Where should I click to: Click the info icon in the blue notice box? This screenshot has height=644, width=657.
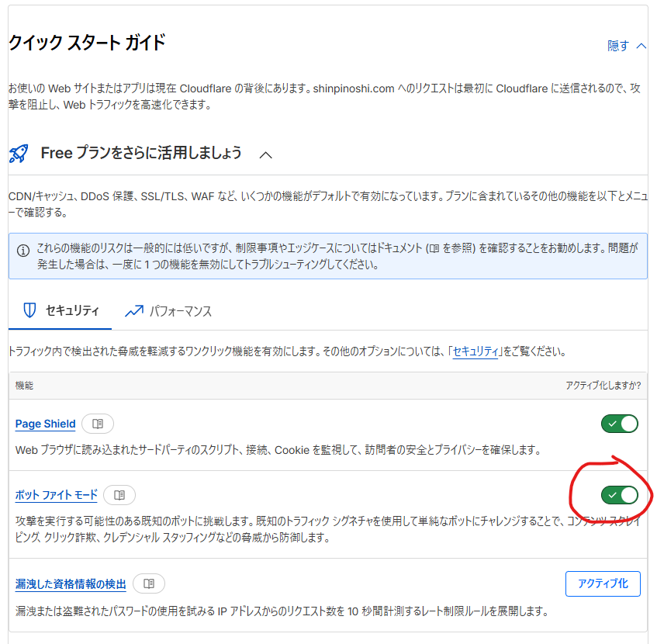point(23,251)
